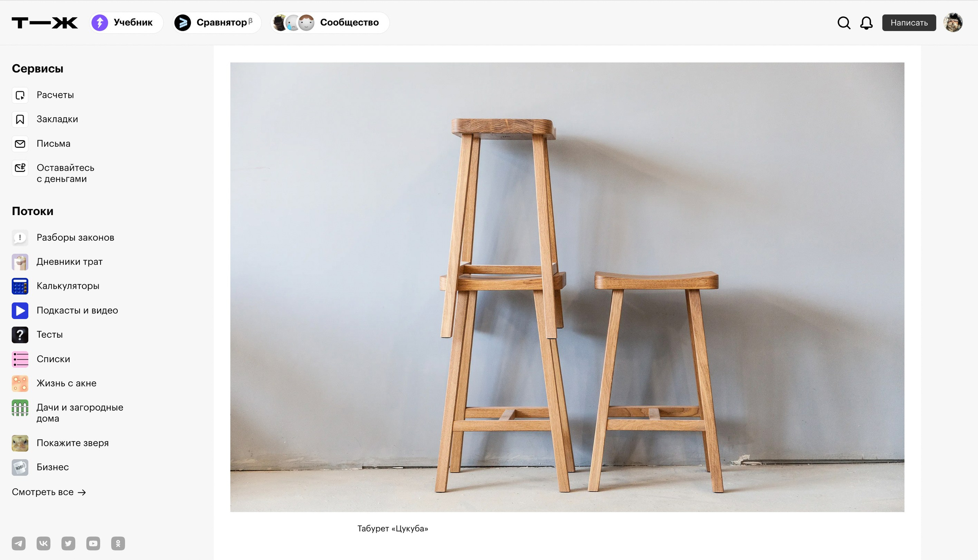Click the wooden stools photo
Image resolution: width=978 pixels, height=560 pixels.
567,287
